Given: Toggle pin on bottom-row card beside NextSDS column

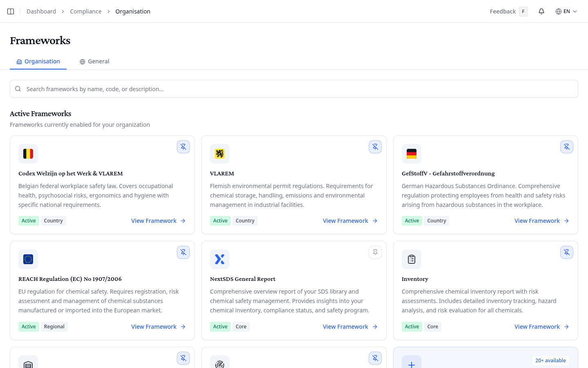Looking at the screenshot, I should click(375, 358).
